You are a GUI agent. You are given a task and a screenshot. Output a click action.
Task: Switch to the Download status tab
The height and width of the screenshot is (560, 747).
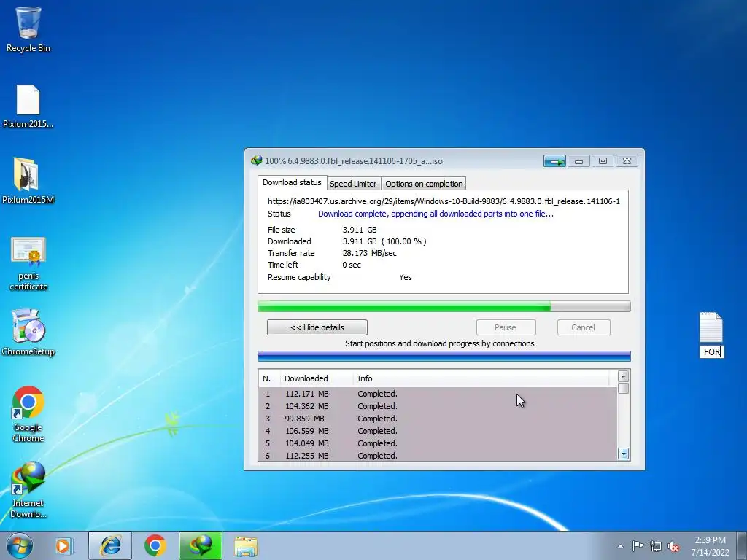point(292,182)
